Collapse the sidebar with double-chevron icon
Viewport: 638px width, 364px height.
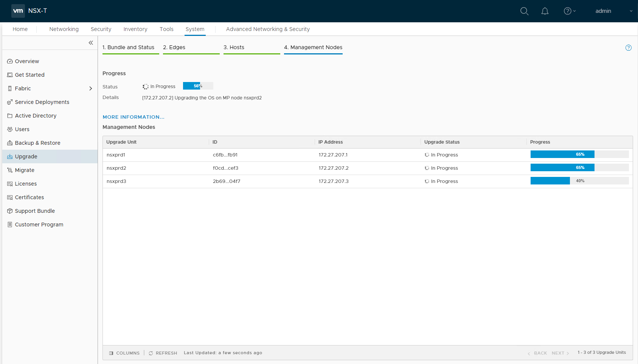tap(91, 43)
